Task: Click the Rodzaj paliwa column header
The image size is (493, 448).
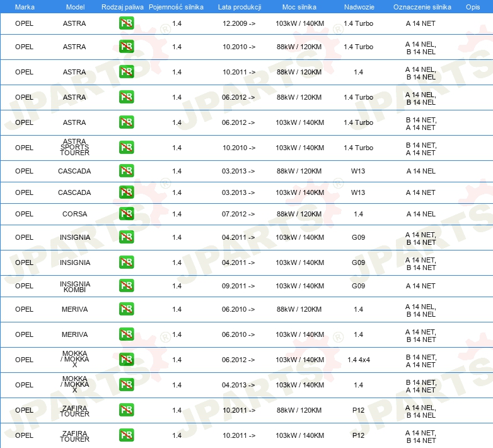Action: point(122,7)
